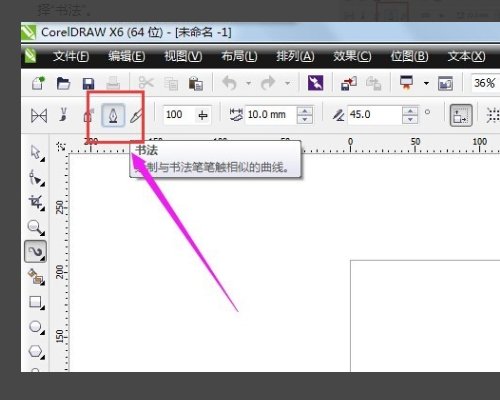The height and width of the screenshot is (400, 500).
Task: Click the calligraphic angle field 45.0
Action: [x=374, y=115]
